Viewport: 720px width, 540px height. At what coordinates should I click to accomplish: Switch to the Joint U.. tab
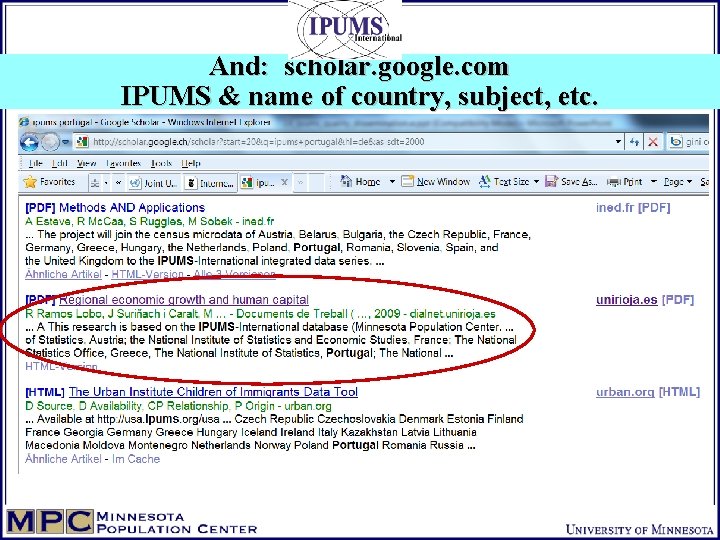[154, 183]
